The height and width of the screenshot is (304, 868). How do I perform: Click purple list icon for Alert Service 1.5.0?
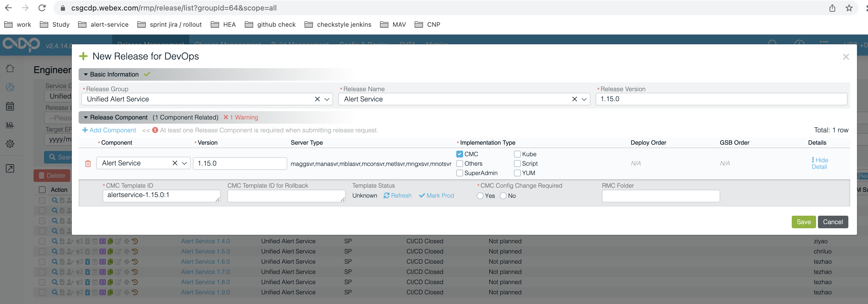pos(102,251)
